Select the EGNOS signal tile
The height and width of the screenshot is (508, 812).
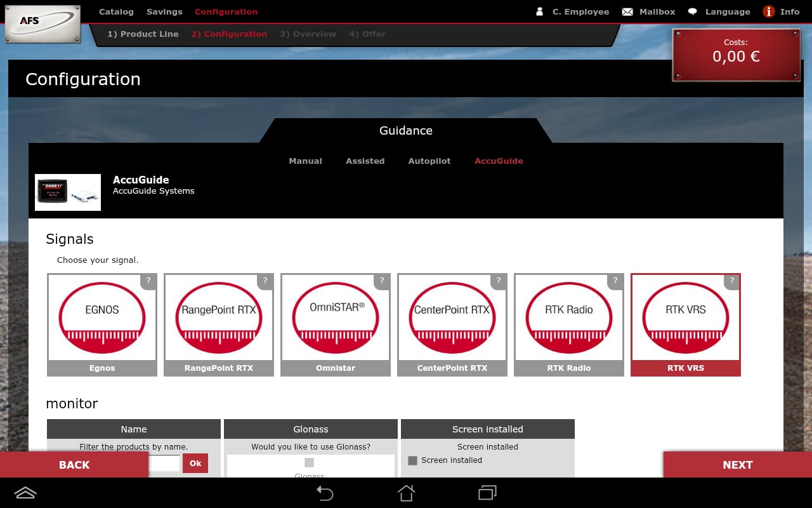tap(102, 324)
